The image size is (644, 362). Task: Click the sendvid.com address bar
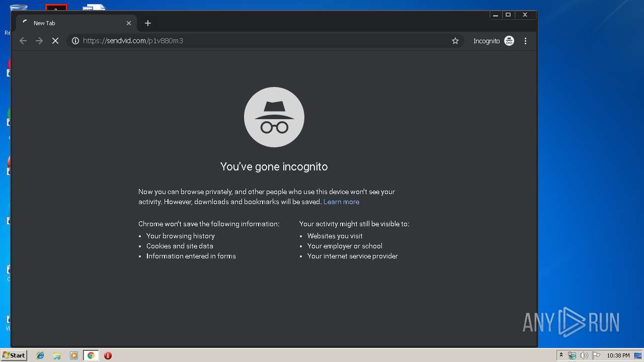pos(265,41)
